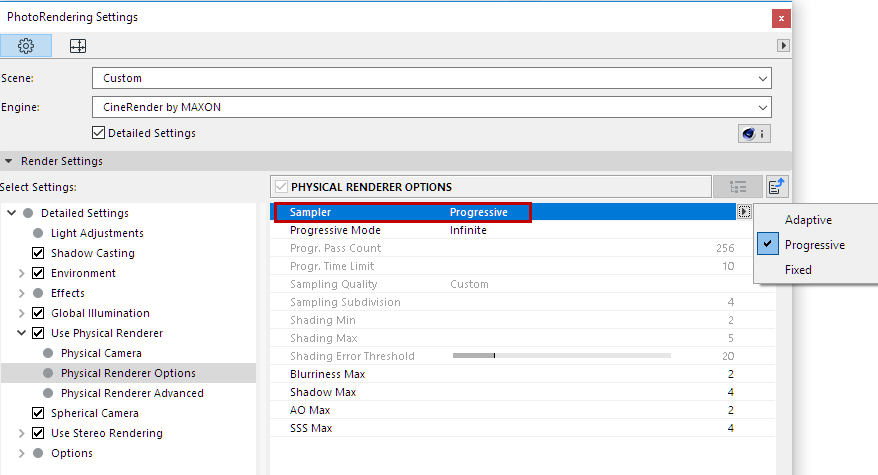Uncheck Shadow Casting
The width and height of the screenshot is (878, 475).
38,253
